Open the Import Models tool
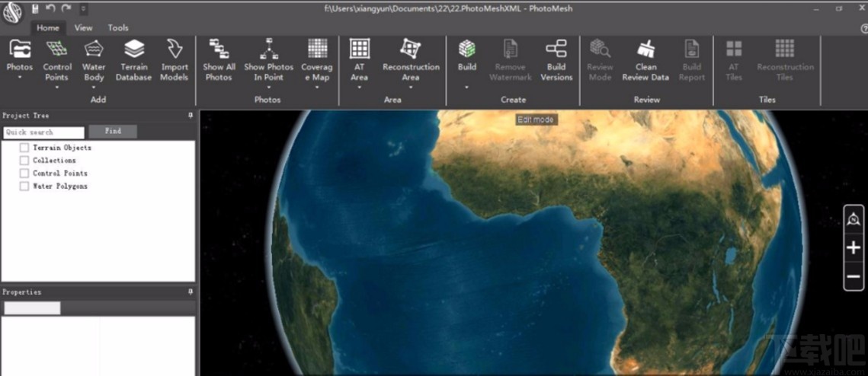Image resolution: width=868 pixels, height=376 pixels. [x=175, y=59]
